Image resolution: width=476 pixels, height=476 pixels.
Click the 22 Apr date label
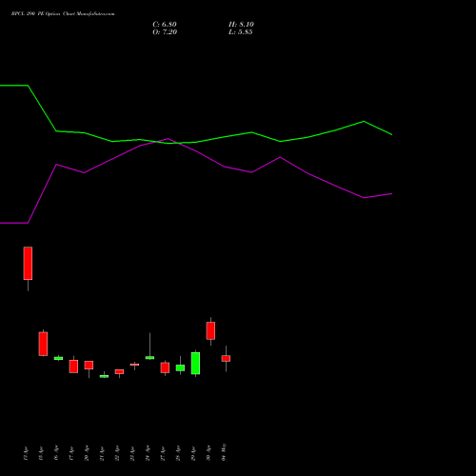(117, 453)
